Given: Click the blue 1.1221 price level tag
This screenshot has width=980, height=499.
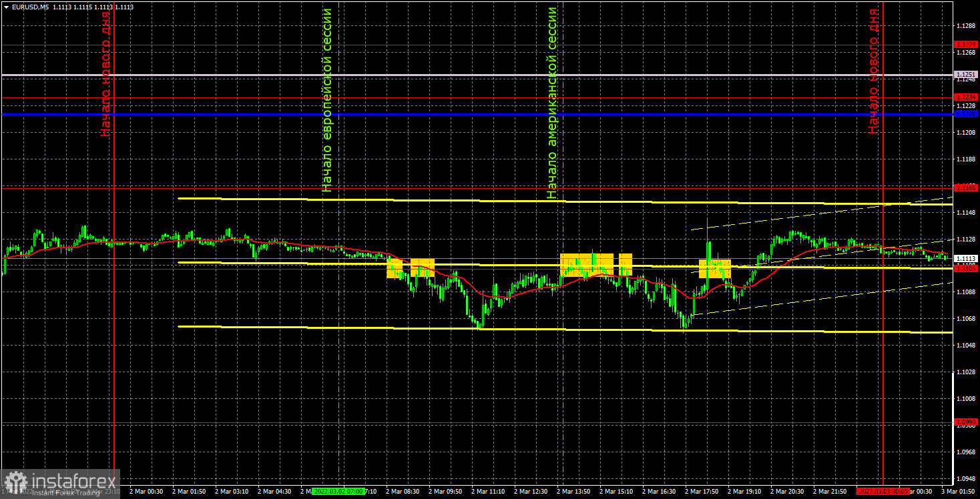Looking at the screenshot, I should 966,114.
